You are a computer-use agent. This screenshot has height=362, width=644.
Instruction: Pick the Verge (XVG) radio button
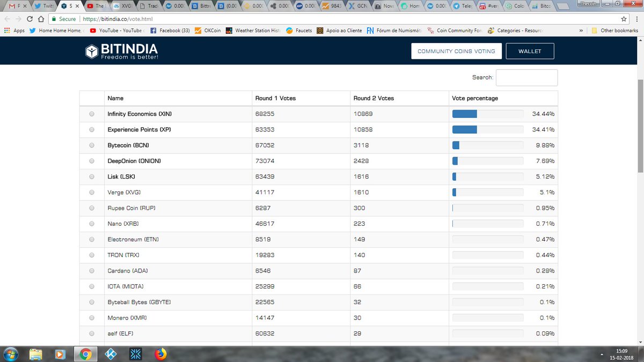point(92,192)
